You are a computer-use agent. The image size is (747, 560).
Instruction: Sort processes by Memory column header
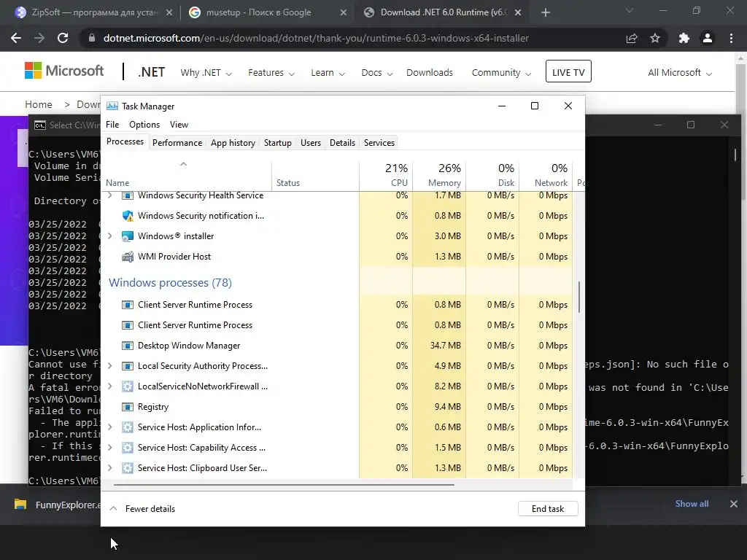(438, 175)
